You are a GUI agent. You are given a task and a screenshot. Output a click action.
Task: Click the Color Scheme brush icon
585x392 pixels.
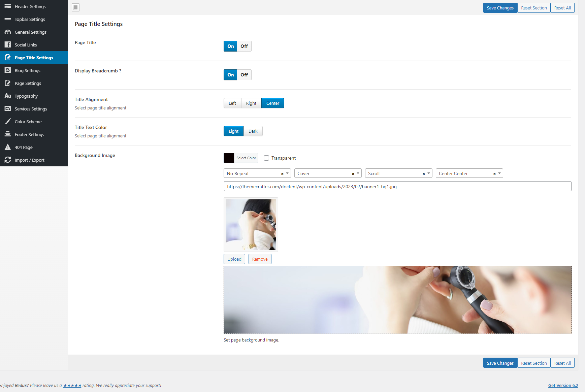click(8, 122)
